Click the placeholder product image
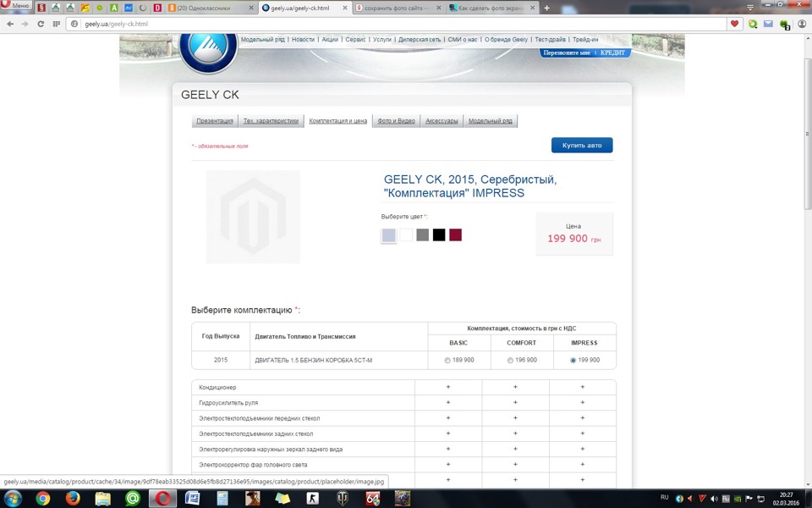The height and width of the screenshot is (508, 812). click(x=253, y=217)
